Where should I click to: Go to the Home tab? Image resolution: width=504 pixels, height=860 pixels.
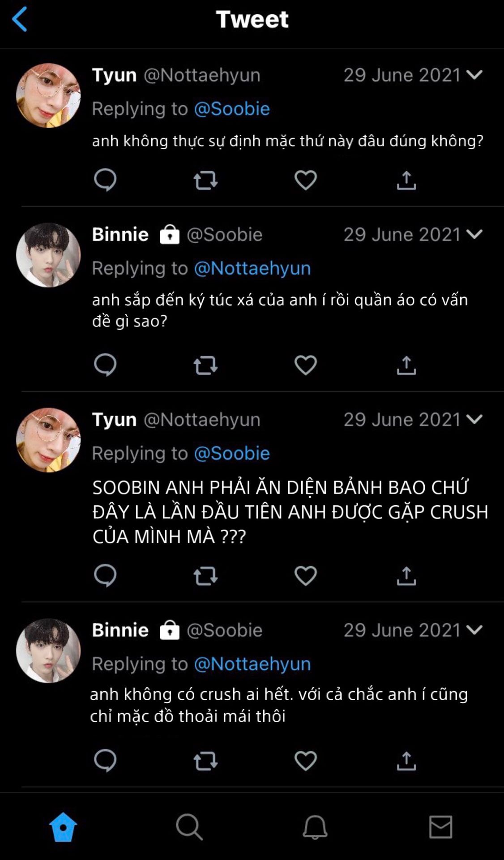point(63,826)
